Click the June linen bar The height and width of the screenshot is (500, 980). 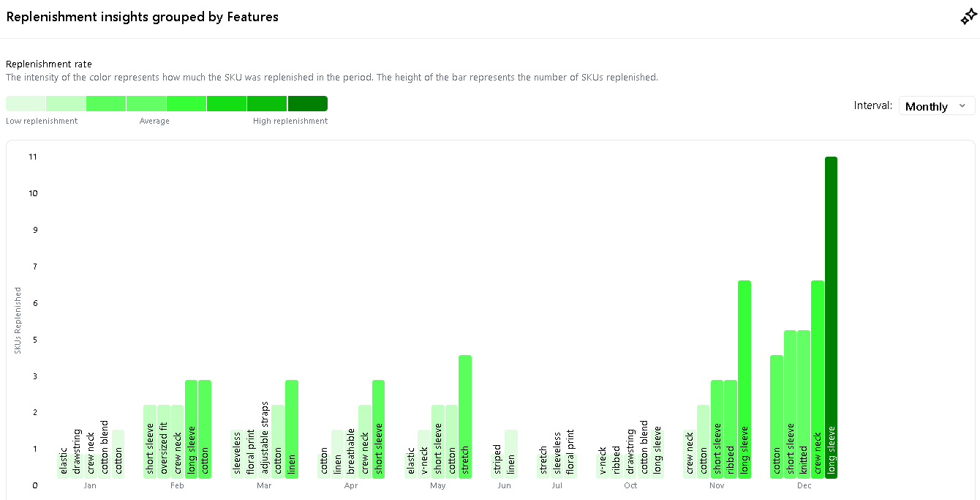click(511, 453)
